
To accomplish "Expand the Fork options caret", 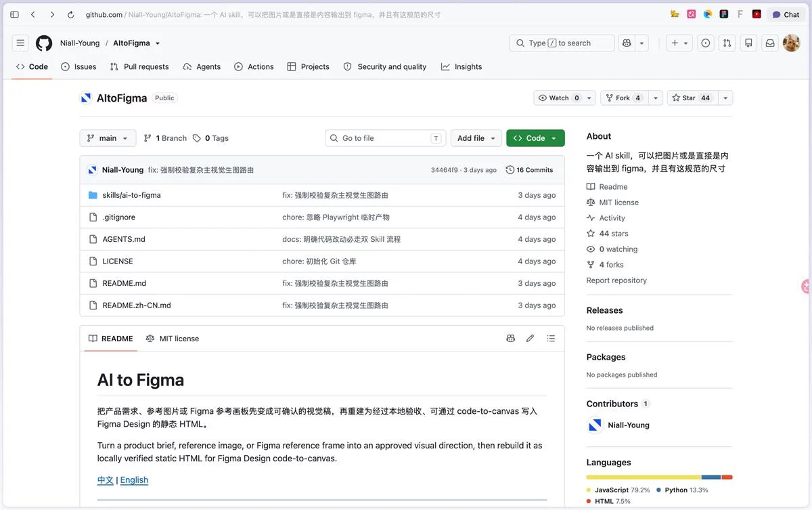I will coord(656,98).
